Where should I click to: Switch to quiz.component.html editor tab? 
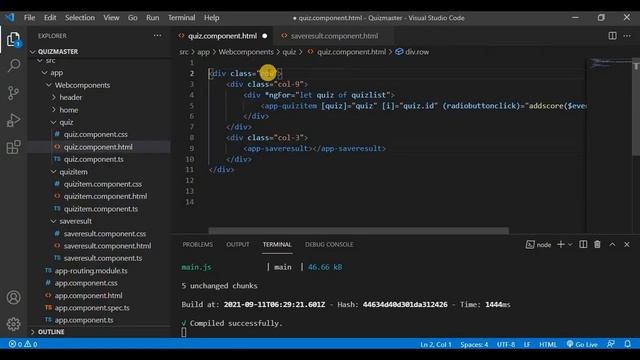(222, 36)
